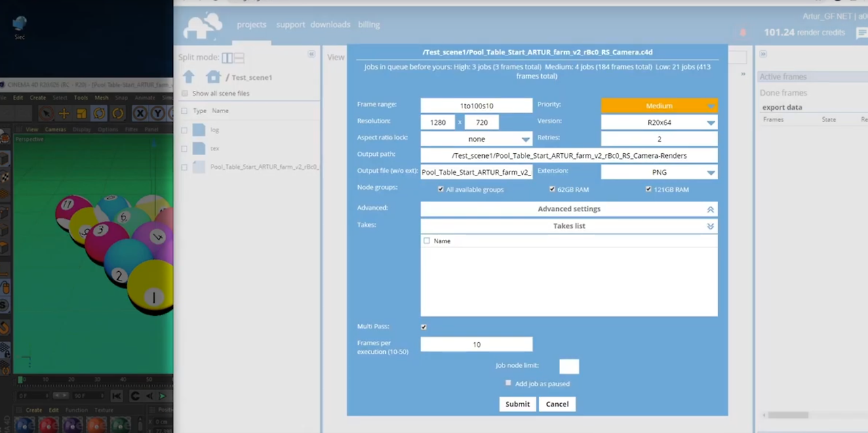The image size is (868, 433).
Task: Open the Active frames section
Action: [x=812, y=77]
